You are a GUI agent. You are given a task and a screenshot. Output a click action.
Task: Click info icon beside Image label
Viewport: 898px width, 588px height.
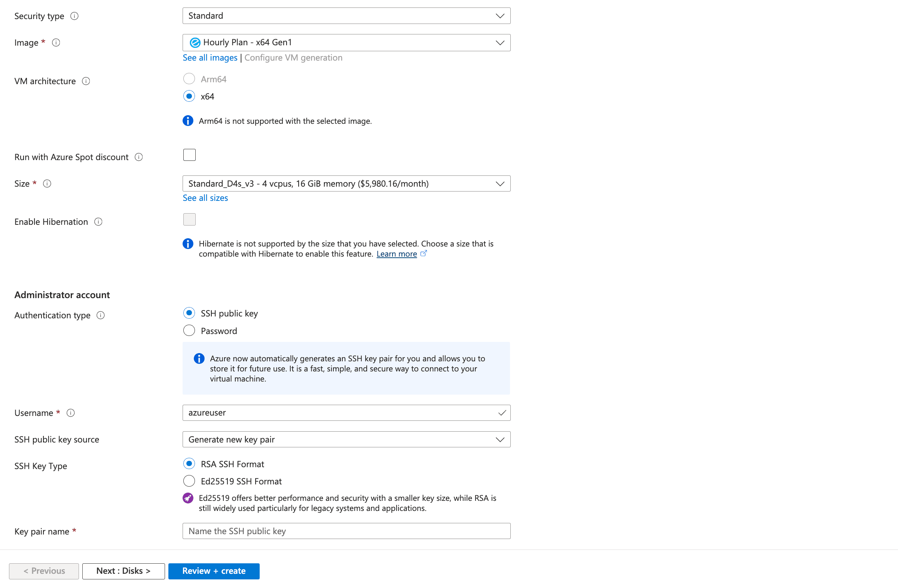coord(56,43)
